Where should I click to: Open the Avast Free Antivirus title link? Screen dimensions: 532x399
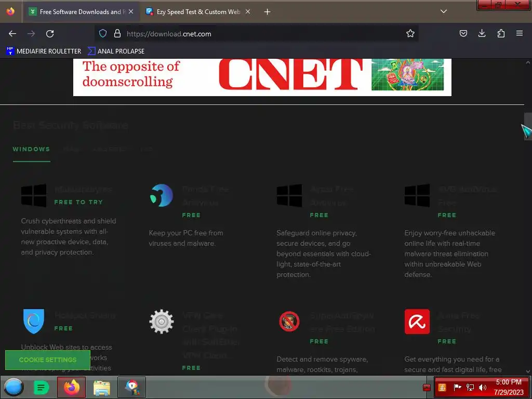[332, 196]
